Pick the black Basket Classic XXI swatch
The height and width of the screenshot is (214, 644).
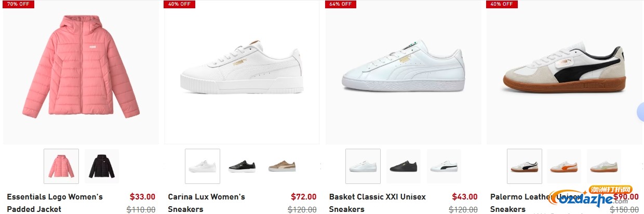click(404, 166)
